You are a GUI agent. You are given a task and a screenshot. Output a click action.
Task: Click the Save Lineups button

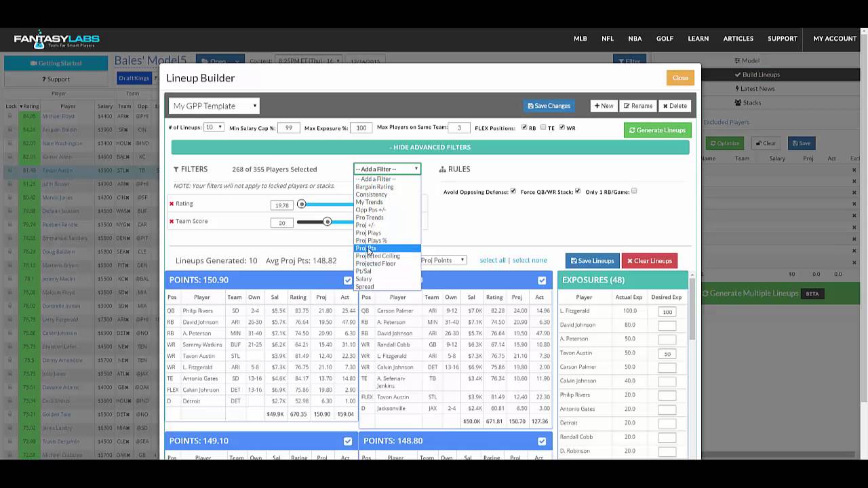coord(592,261)
